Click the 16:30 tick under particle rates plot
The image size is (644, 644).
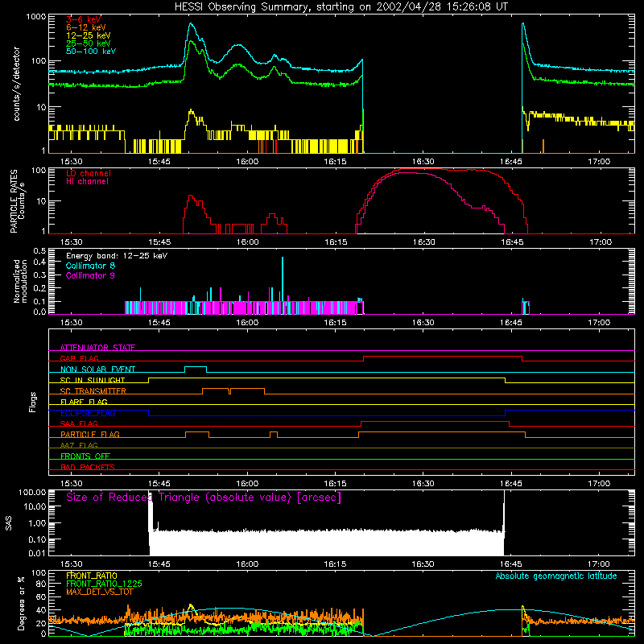point(423,242)
